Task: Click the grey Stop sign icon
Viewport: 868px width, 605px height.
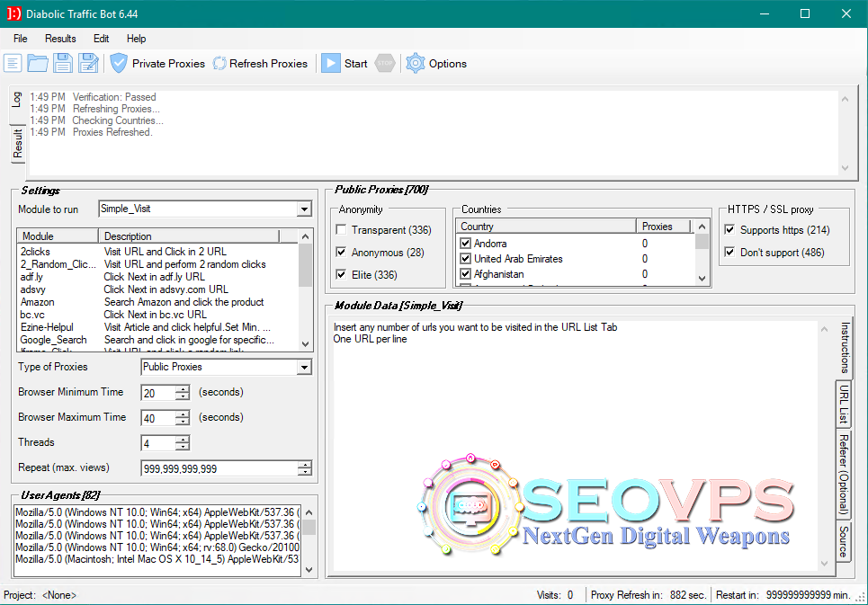Action: [x=385, y=63]
